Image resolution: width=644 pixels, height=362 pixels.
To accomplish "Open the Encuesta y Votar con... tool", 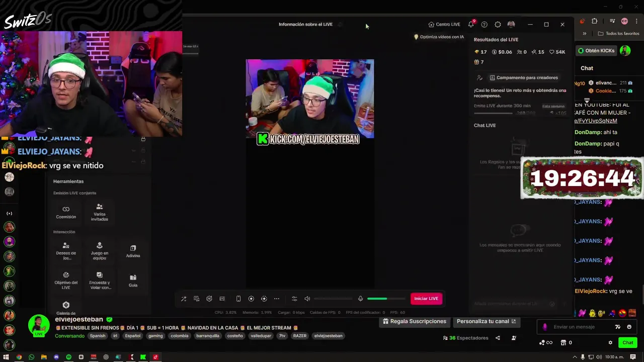I will [100, 281].
